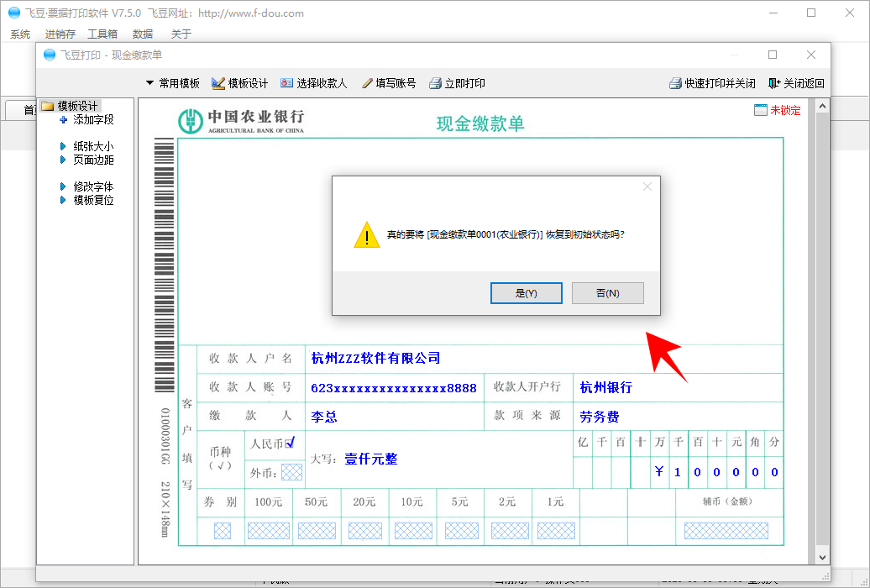This screenshot has width=870, height=588.
Task: Tick the 外币 hatched checkbox
Action: (292, 472)
